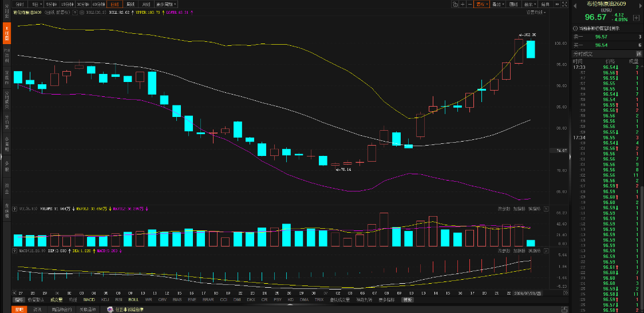
Task: Open BOLL indicator help question mark
Action: coord(75,13)
